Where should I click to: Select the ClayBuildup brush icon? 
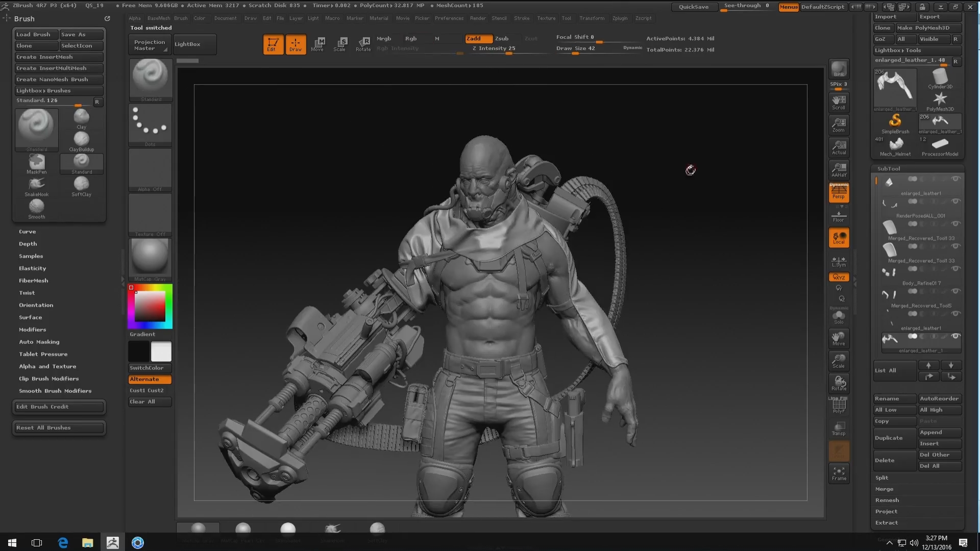point(81,139)
